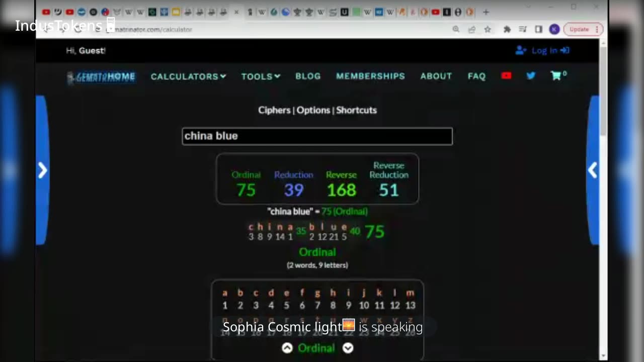Open the Ciphers link
Screen dimensions: 644x362
pos(274,110)
